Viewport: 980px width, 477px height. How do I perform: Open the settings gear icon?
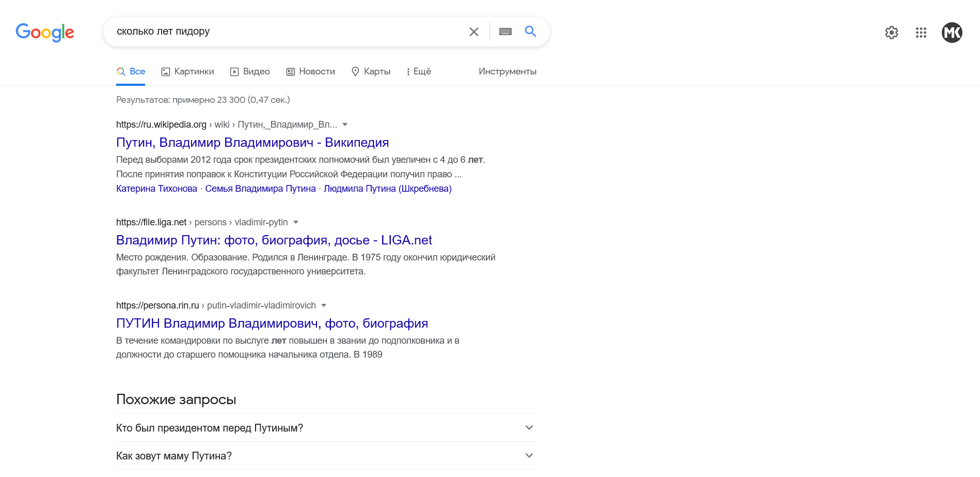[x=891, y=33]
